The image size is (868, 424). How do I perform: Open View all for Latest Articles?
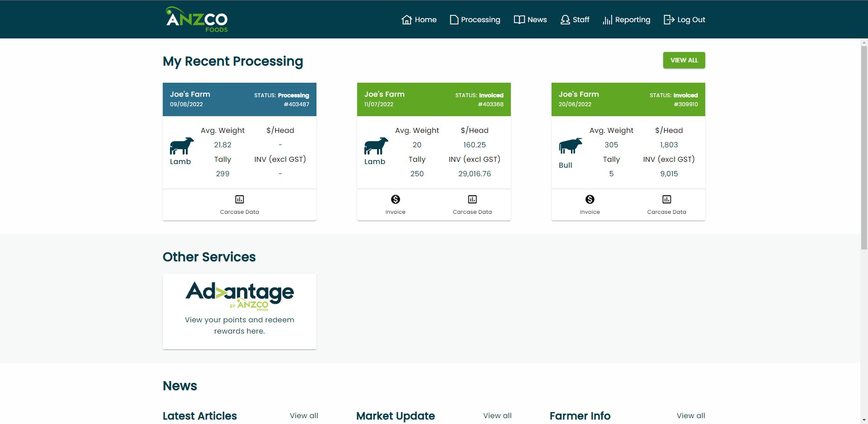tap(304, 415)
